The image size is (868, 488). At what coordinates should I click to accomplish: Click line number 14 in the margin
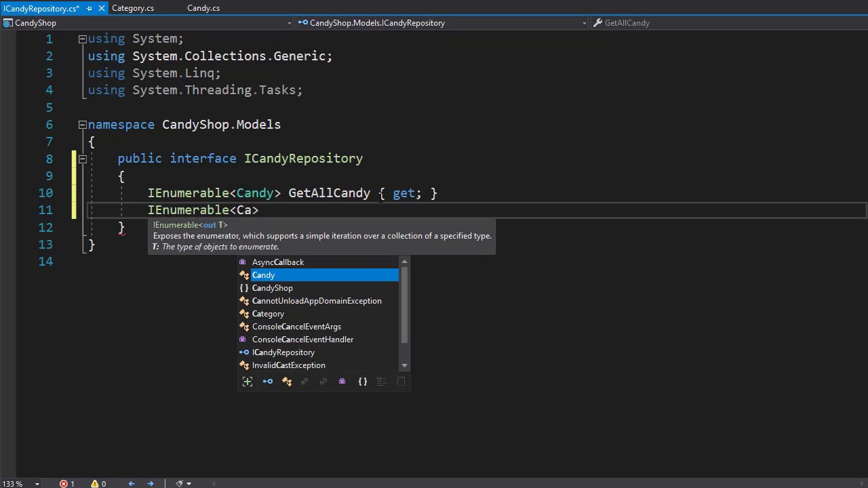(45, 262)
